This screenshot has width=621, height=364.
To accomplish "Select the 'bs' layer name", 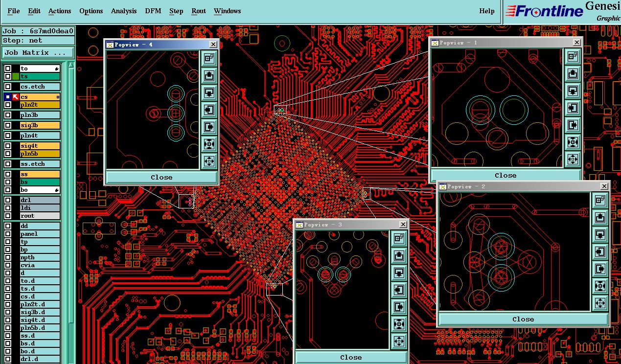I will pyautogui.click(x=40, y=182).
